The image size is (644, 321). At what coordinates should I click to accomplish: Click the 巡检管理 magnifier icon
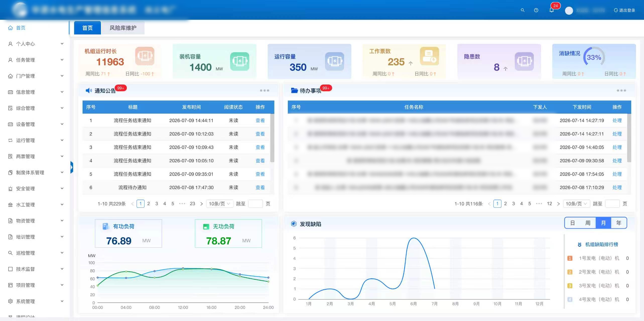pos(10,253)
